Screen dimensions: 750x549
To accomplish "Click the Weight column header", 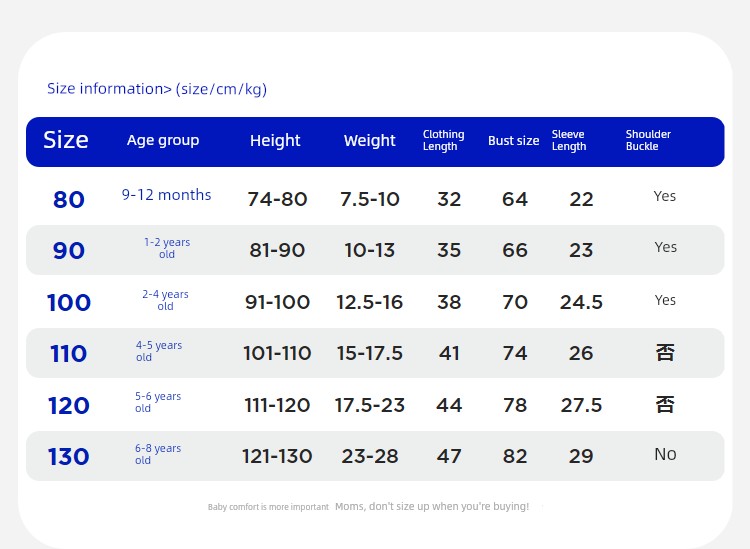I will pos(369,141).
